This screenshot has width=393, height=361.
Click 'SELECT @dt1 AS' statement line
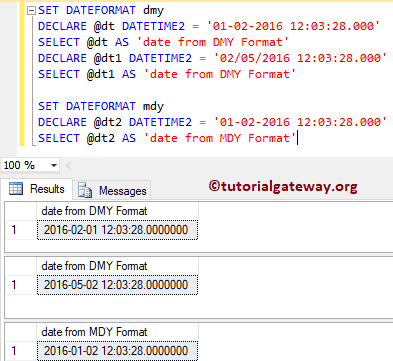click(167, 74)
